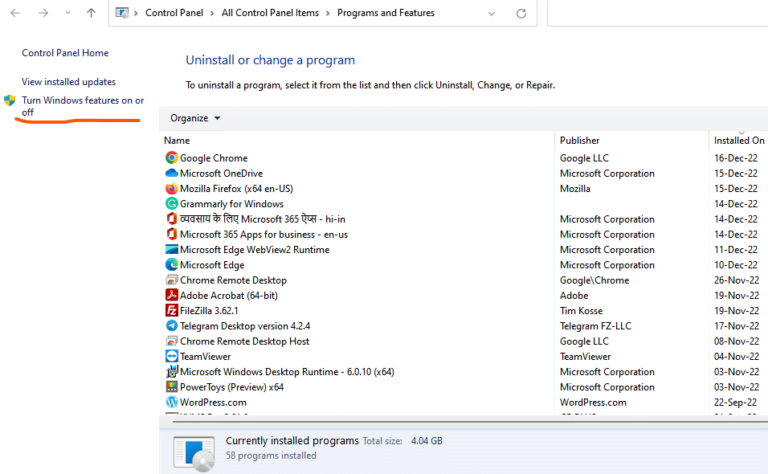Viewport: 768px width, 474px height.
Task: Open Control Panel Home link
Action: click(x=65, y=53)
